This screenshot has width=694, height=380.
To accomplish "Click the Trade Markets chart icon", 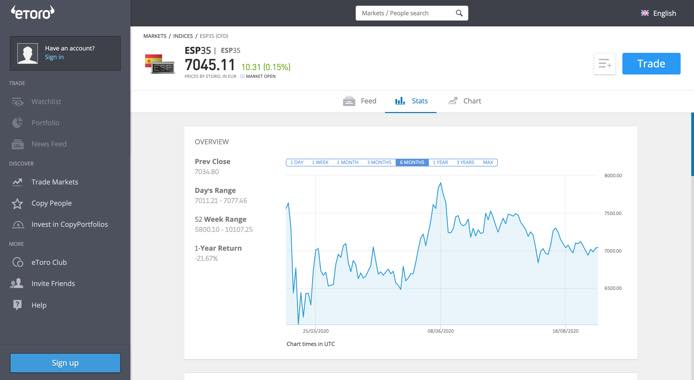I will tap(17, 182).
